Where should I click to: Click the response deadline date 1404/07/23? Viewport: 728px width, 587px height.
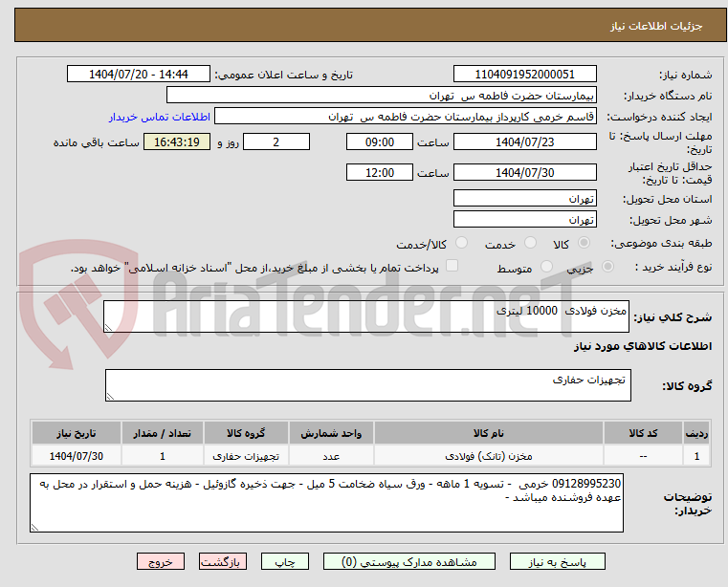coord(524,141)
